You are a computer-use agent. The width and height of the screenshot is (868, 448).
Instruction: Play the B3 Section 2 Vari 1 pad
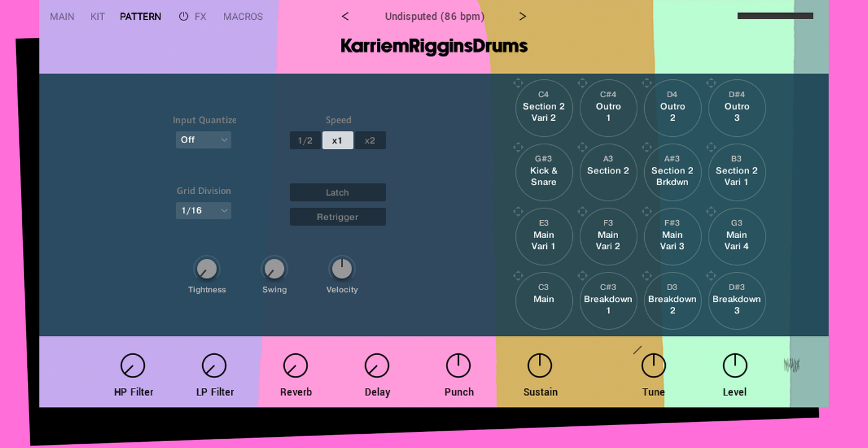point(737,173)
